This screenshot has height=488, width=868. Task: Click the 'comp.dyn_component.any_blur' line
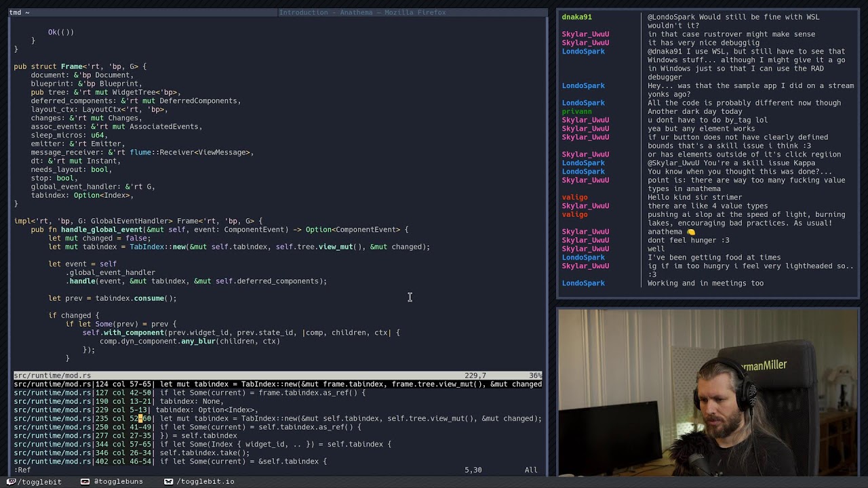(190, 341)
